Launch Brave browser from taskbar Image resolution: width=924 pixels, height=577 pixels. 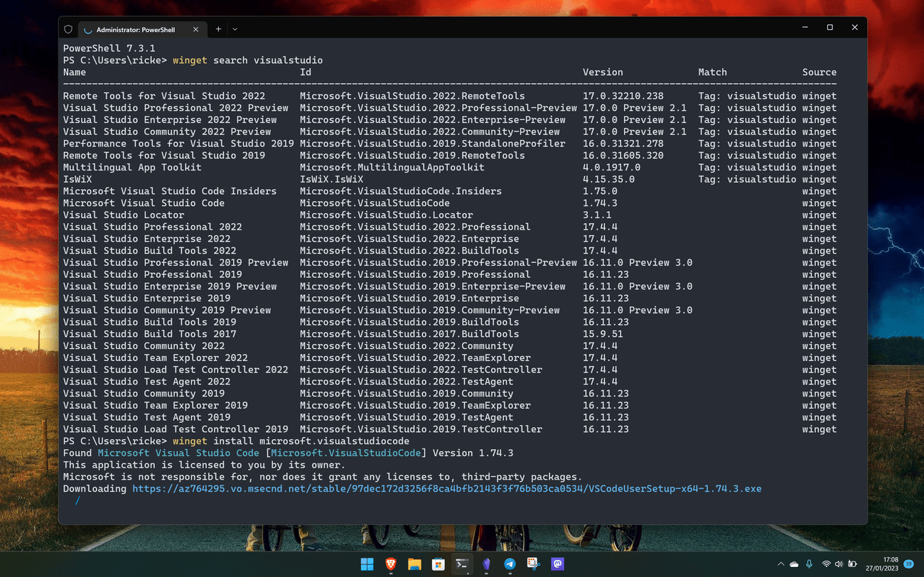(x=391, y=564)
